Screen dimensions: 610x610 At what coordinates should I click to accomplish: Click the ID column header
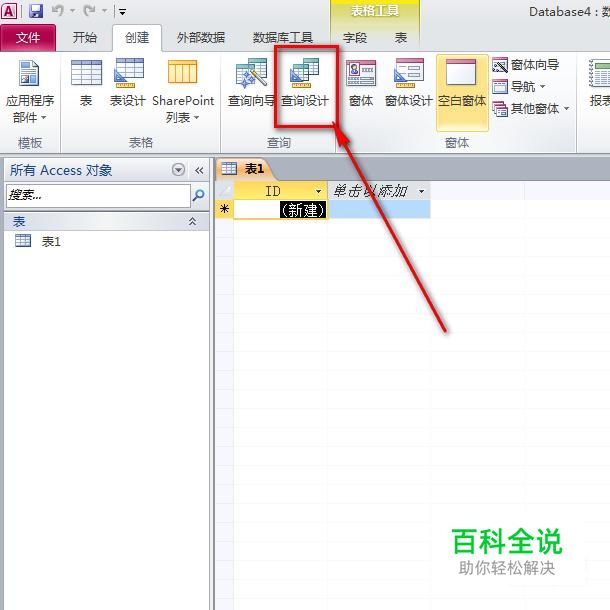click(280, 191)
